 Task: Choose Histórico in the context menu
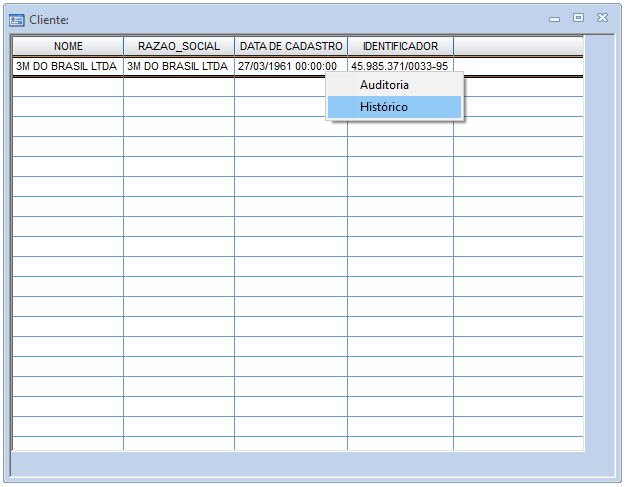pos(384,106)
